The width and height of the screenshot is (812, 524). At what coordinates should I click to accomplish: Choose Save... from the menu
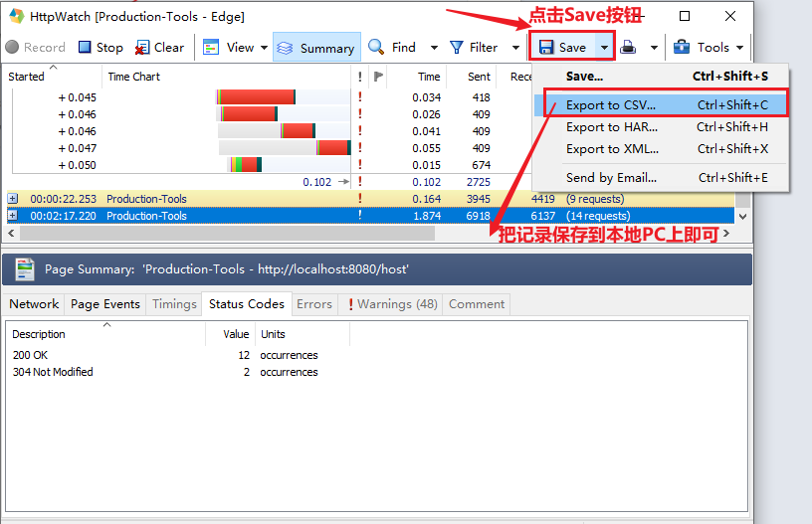661,77
